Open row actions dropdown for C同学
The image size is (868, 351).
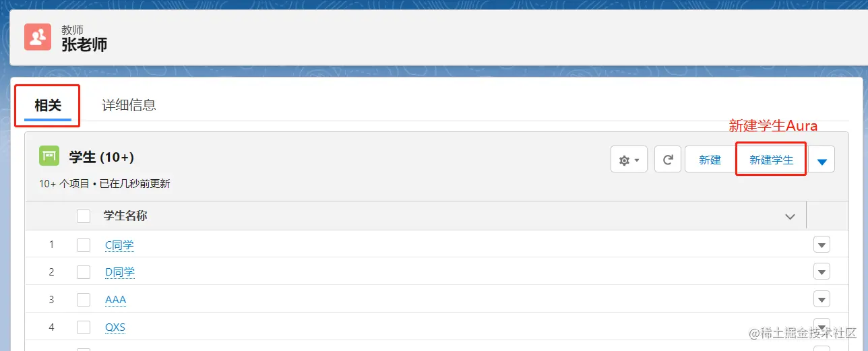pos(821,245)
